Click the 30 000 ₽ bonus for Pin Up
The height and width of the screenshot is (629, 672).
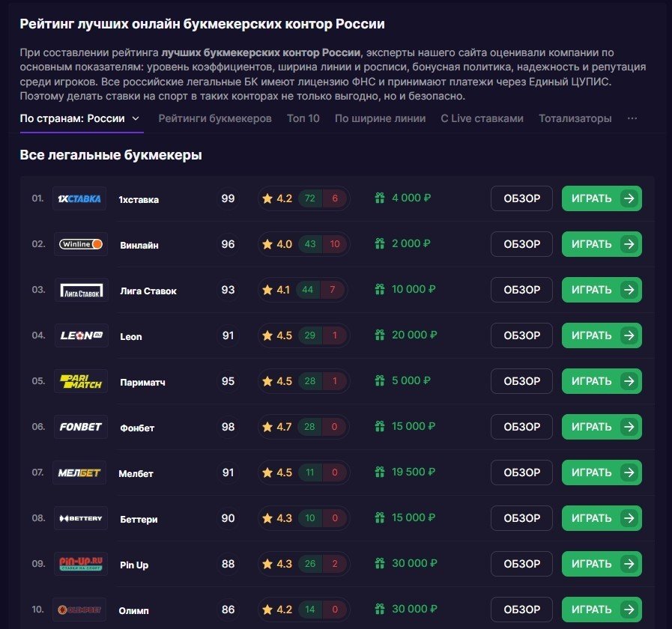pyautogui.click(x=414, y=563)
